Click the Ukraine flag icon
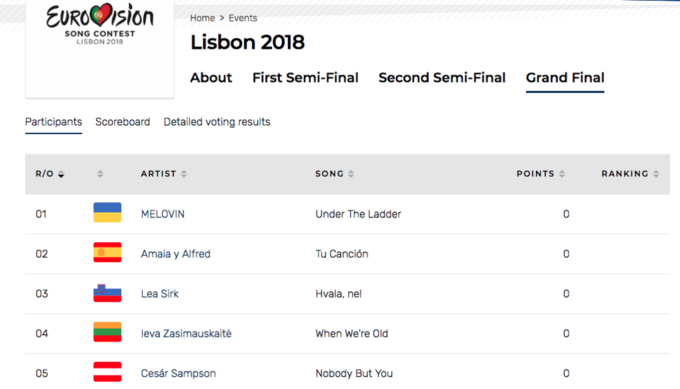The image size is (680, 389). 107,212
